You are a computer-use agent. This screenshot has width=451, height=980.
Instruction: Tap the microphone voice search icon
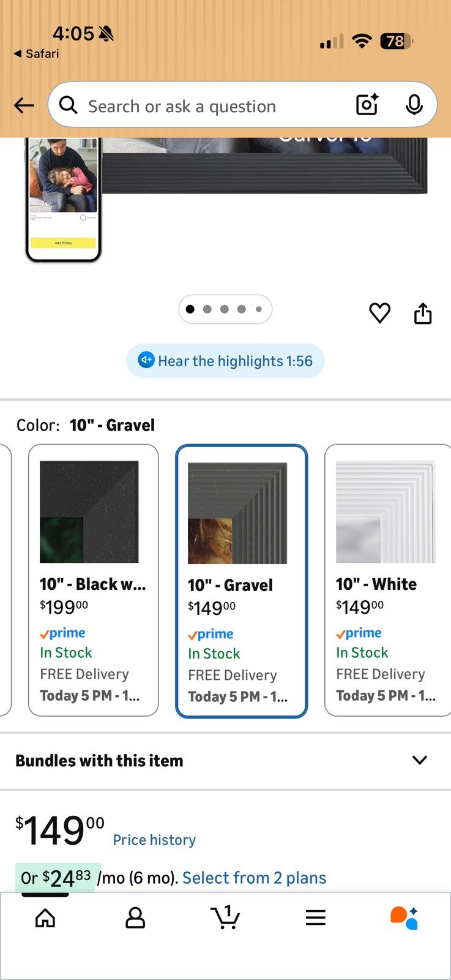coord(414,105)
